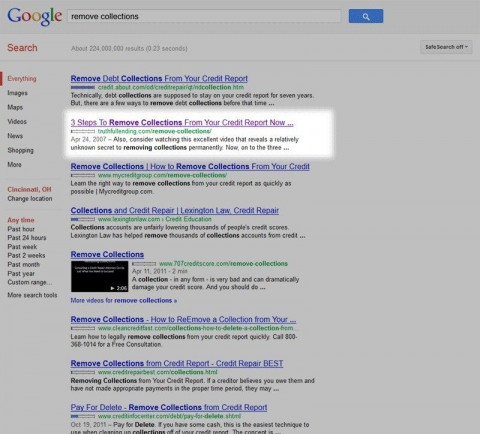Switch to Shopping results
This screenshot has width=480, height=434.
pos(20,150)
